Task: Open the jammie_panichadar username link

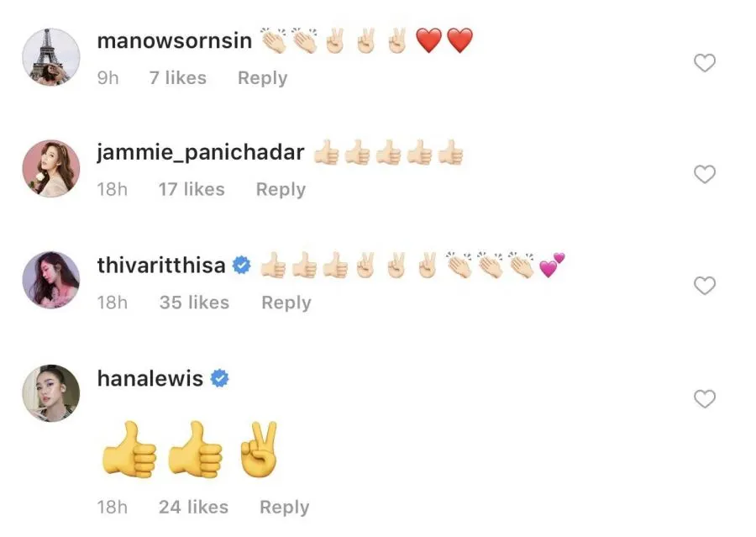Action: 201,152
